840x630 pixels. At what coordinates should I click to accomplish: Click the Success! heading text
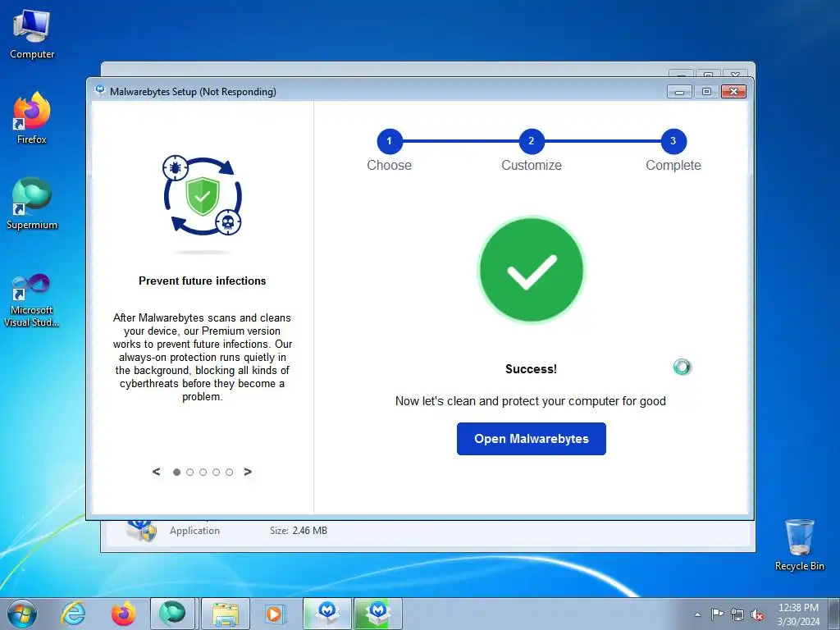pos(531,369)
